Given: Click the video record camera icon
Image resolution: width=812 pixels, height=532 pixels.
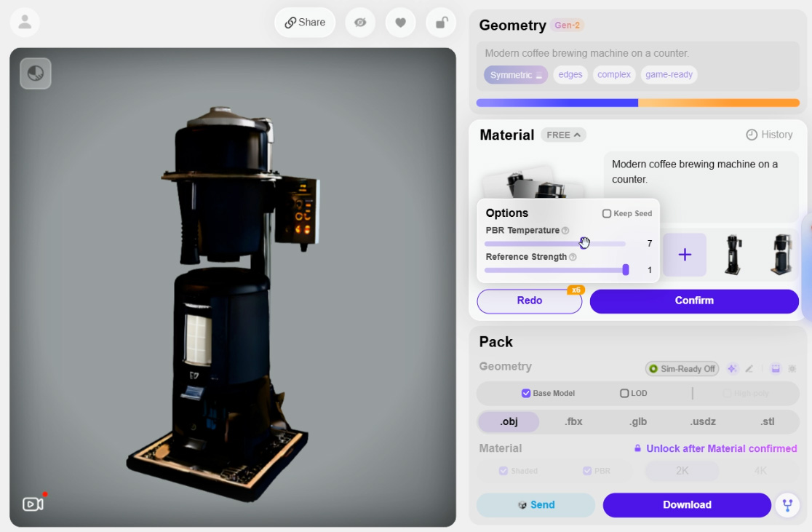Looking at the screenshot, I should coord(33,504).
